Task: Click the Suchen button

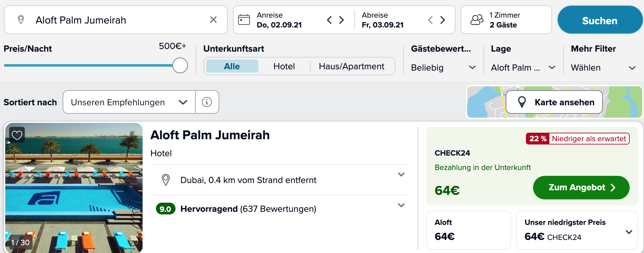Action: [600, 21]
